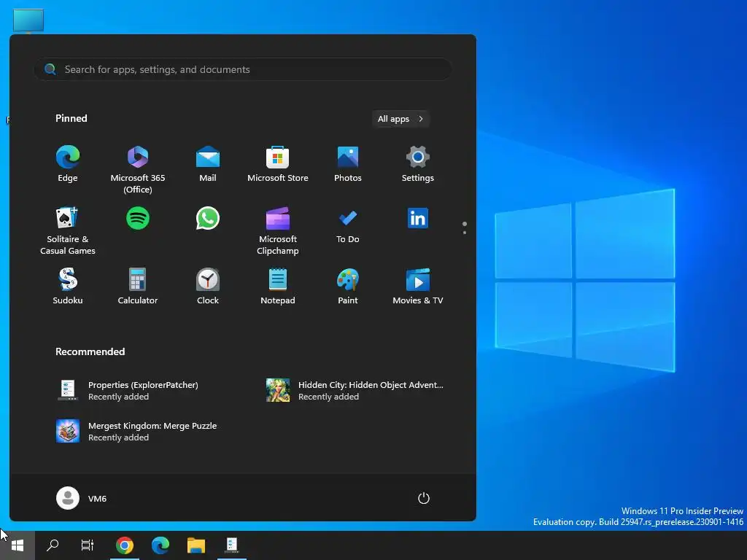The image size is (747, 560).
Task: Launch Sudoku game
Action: (x=68, y=287)
